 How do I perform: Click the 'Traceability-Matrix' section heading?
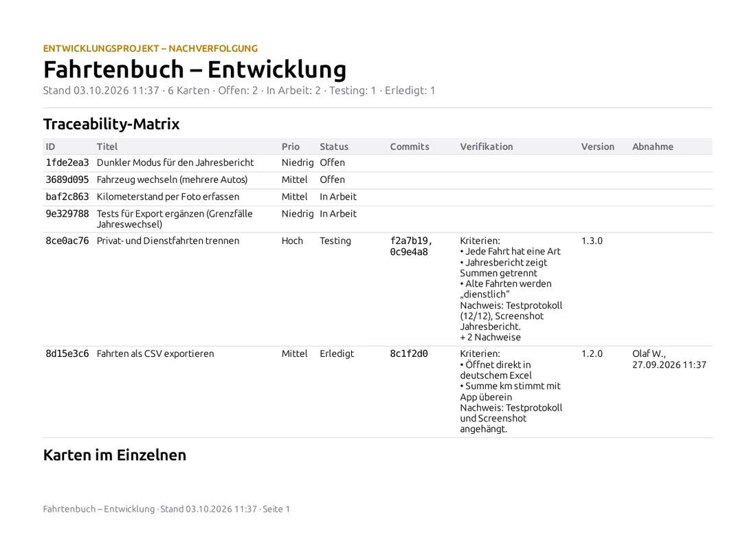pyautogui.click(x=111, y=124)
